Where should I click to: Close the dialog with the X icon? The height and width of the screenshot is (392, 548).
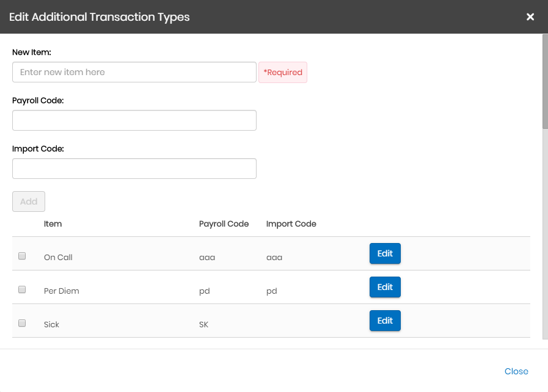530,17
